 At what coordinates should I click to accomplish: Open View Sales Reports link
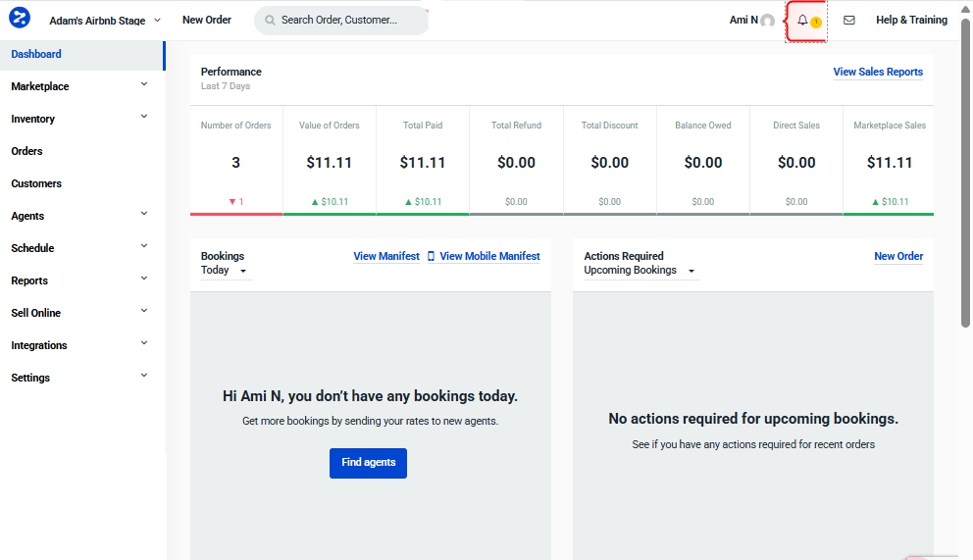pos(878,72)
